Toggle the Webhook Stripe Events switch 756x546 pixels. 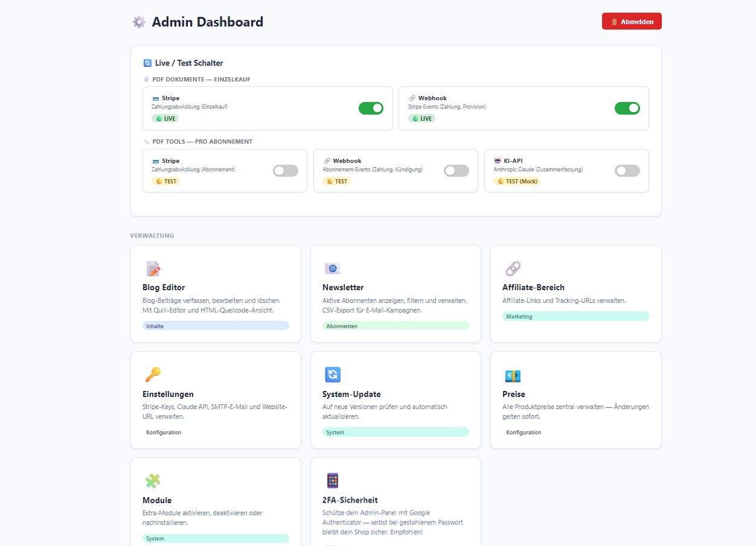click(627, 108)
